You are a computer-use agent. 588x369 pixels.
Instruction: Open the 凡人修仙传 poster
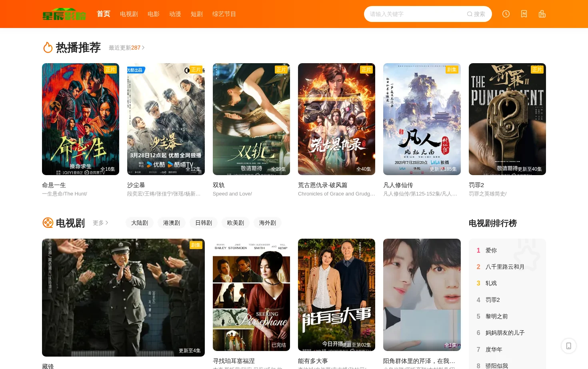click(x=422, y=119)
